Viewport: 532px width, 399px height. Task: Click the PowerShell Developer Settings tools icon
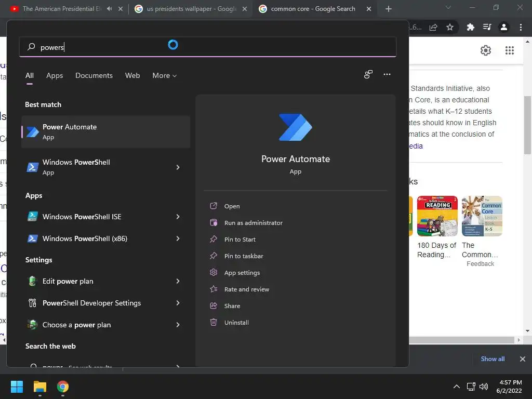coord(33,303)
